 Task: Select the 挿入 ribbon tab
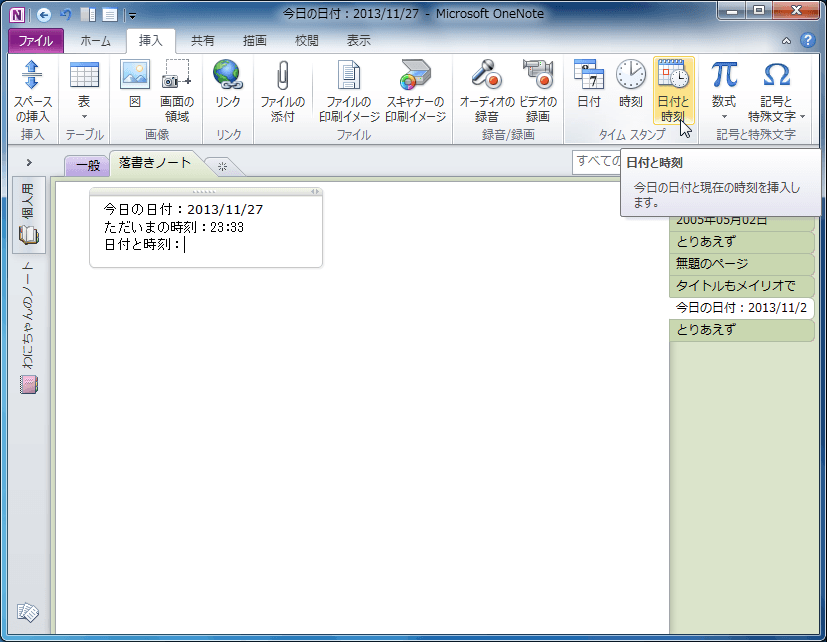coord(150,41)
